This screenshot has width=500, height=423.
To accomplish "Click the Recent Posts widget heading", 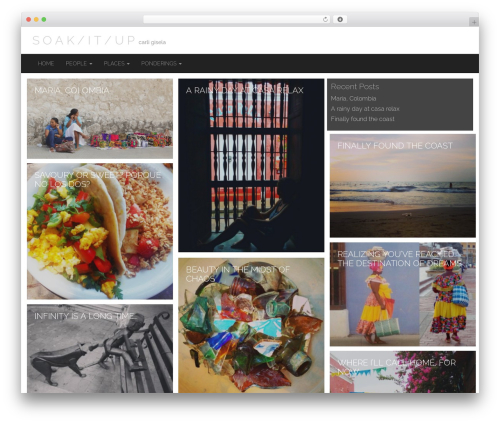I will (x=355, y=87).
